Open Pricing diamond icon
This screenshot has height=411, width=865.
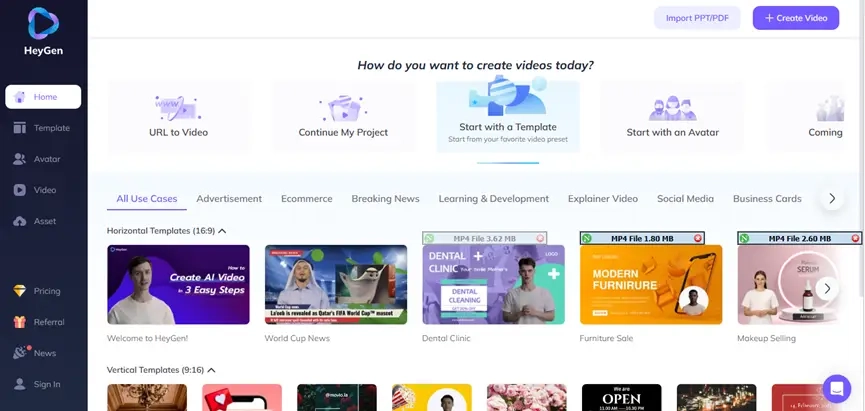[20, 291]
